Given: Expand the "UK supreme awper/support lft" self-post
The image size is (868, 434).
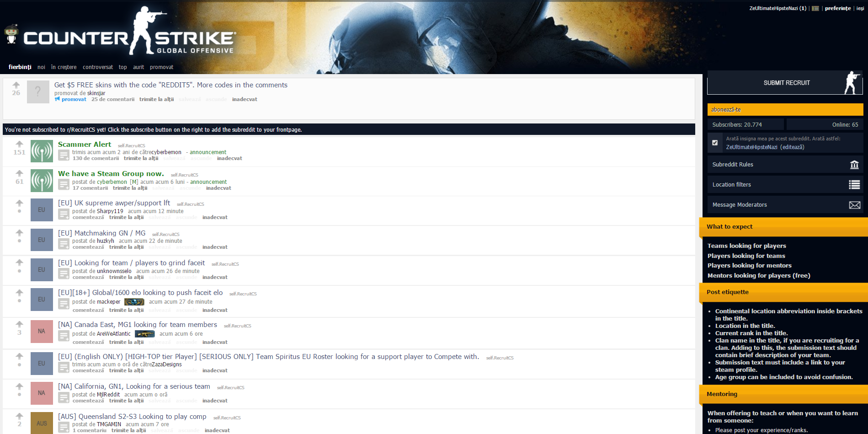Looking at the screenshot, I should tap(64, 214).
